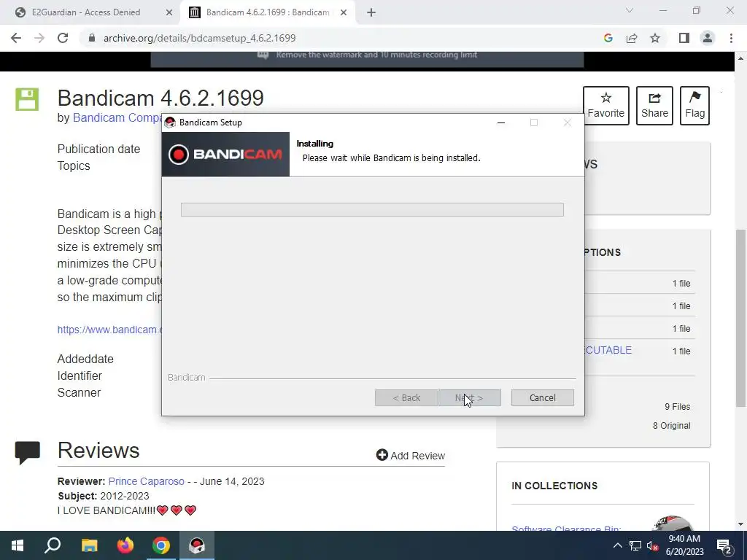Click the 8 Original files text
Screen dimensions: 747x560
click(671, 426)
